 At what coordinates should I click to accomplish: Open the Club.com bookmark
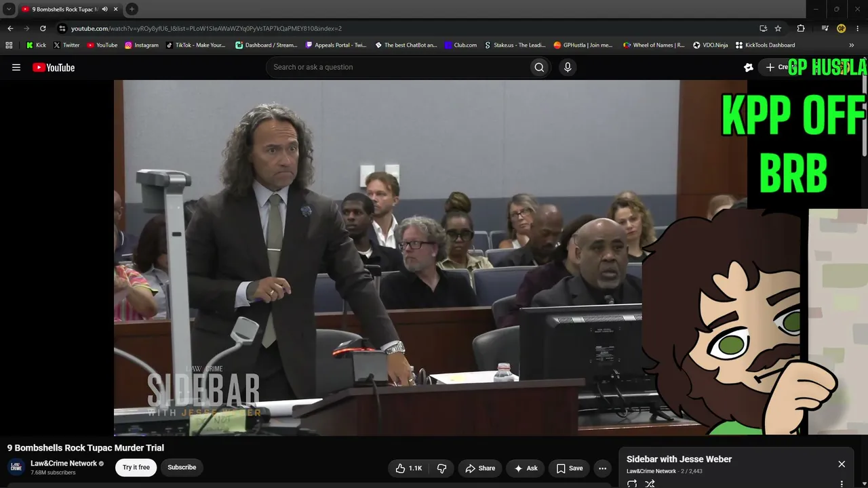(460, 45)
